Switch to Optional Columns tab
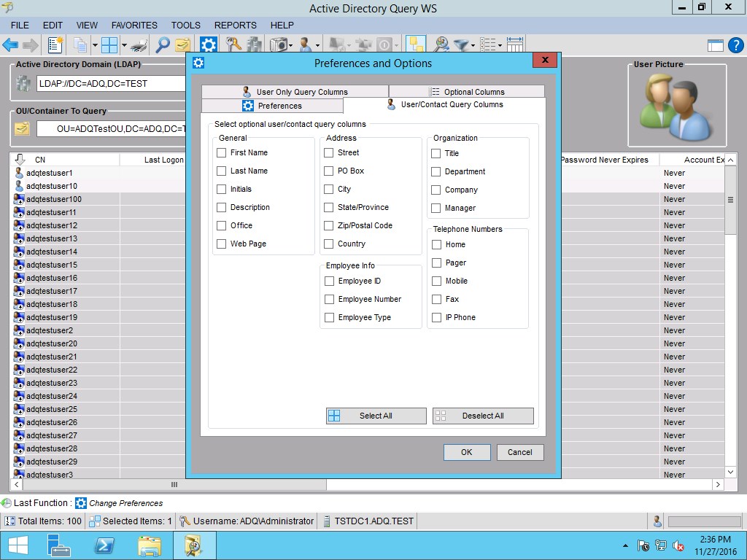This screenshot has height=560, width=747. (x=467, y=92)
